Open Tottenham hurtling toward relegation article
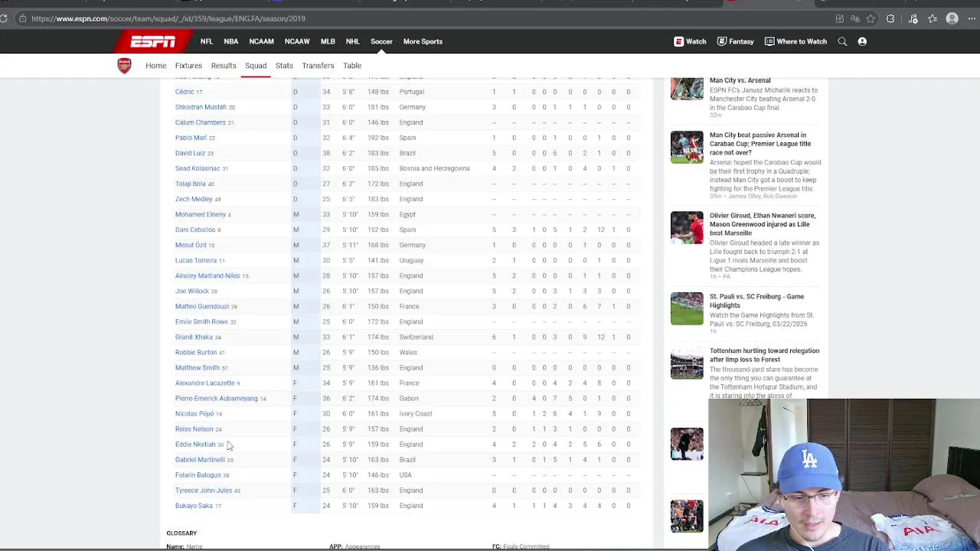Image resolution: width=980 pixels, height=551 pixels. 764,355
